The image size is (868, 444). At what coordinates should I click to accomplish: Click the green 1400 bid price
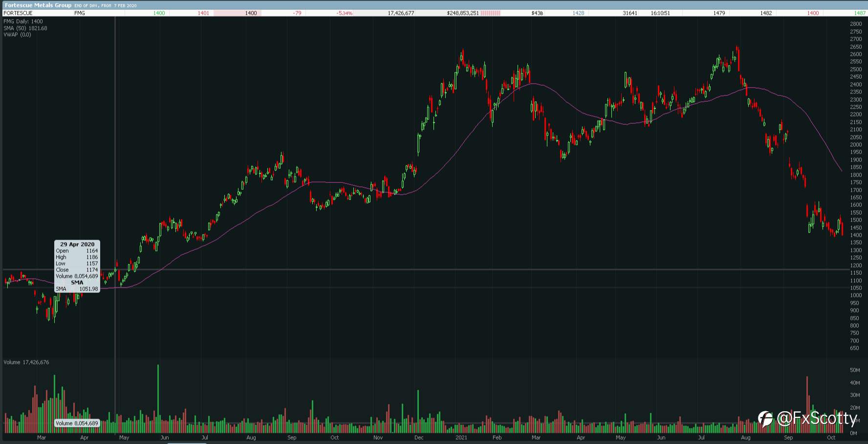[159, 13]
